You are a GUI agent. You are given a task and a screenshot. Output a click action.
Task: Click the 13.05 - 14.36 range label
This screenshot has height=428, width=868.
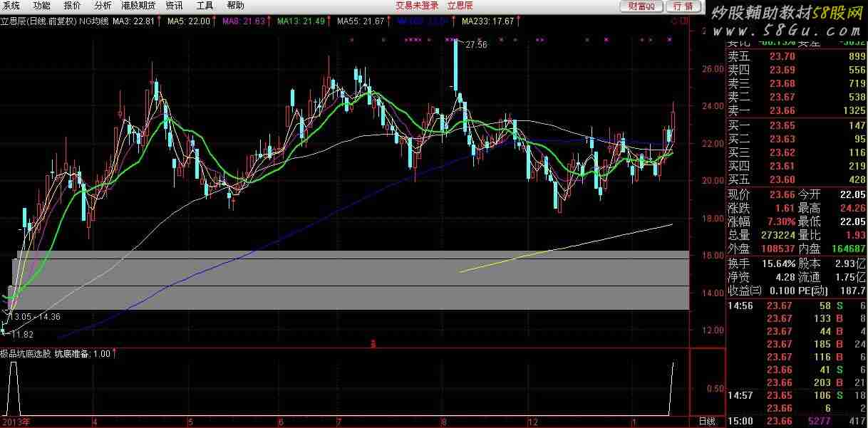tap(33, 316)
